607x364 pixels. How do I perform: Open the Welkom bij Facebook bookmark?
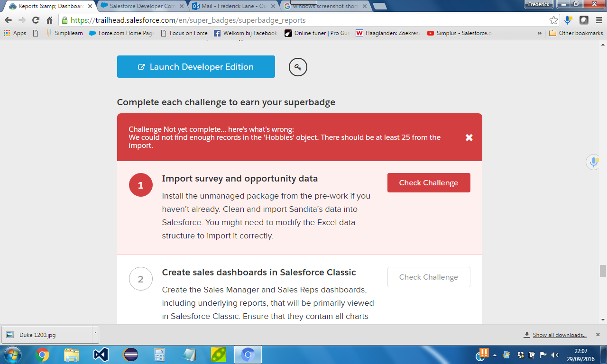246,33
